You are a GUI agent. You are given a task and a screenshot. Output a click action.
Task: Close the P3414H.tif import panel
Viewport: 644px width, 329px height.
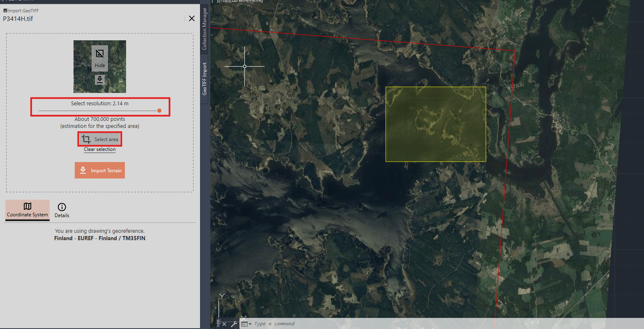click(192, 19)
